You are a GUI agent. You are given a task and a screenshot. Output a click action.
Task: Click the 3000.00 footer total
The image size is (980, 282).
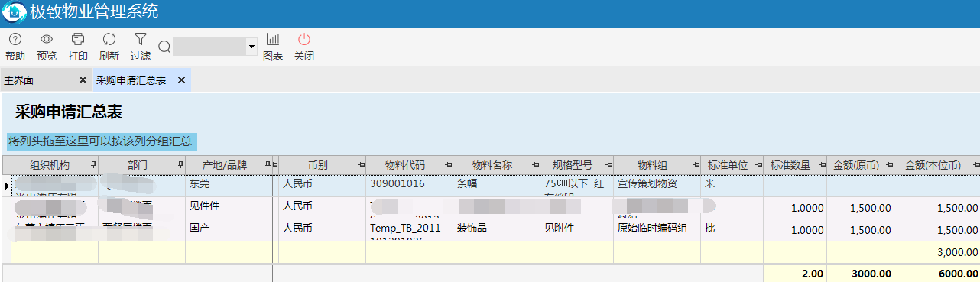[860, 274]
